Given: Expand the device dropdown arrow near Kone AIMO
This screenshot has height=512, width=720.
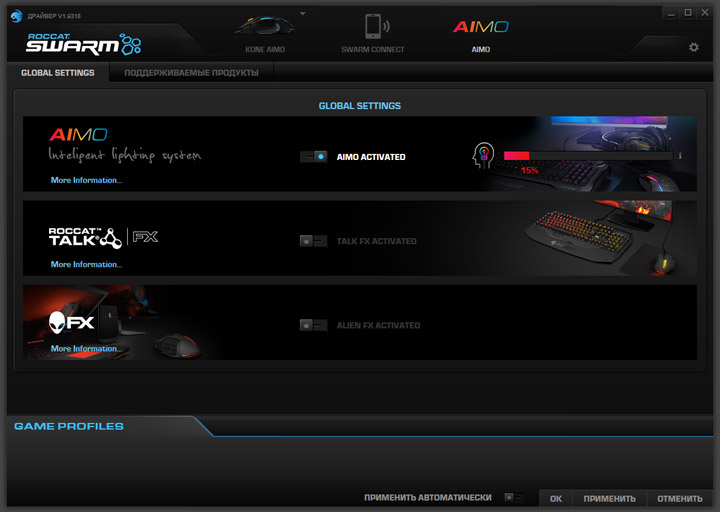Looking at the screenshot, I should pyautogui.click(x=303, y=14).
